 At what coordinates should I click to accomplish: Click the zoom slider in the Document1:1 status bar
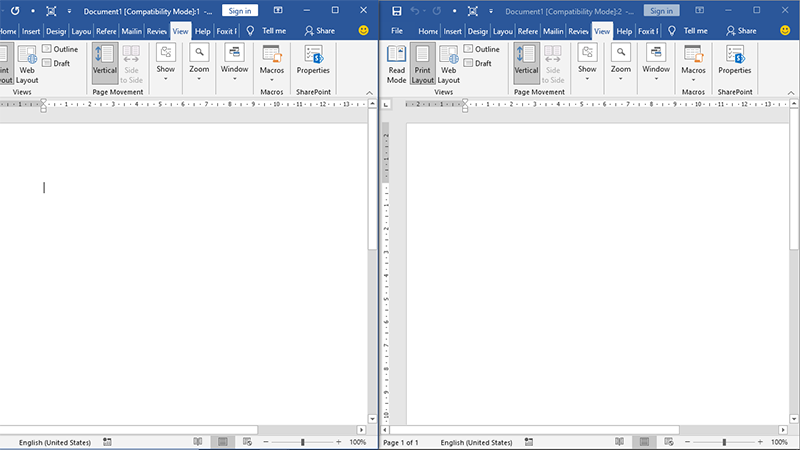coord(302,442)
